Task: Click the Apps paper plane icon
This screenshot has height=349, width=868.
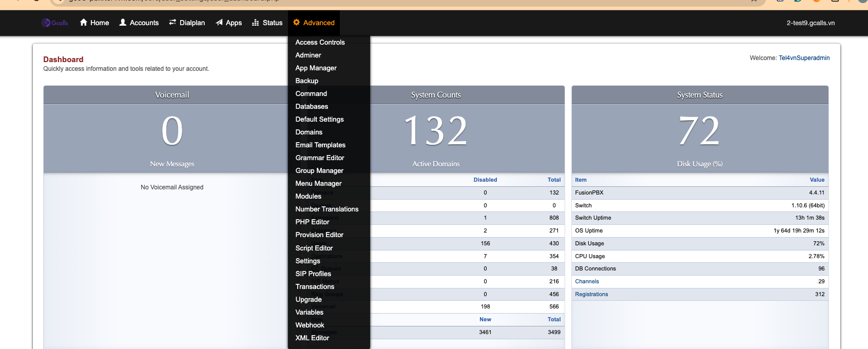Action: pyautogui.click(x=219, y=23)
